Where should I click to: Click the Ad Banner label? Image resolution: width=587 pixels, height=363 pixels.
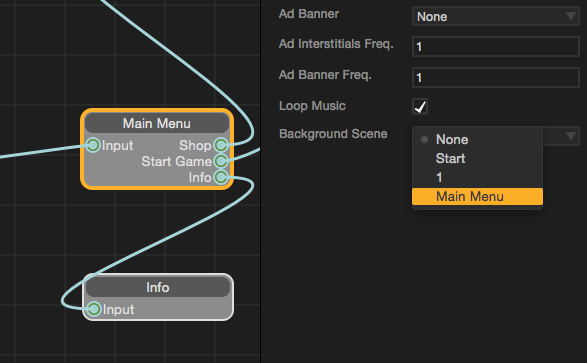point(309,14)
